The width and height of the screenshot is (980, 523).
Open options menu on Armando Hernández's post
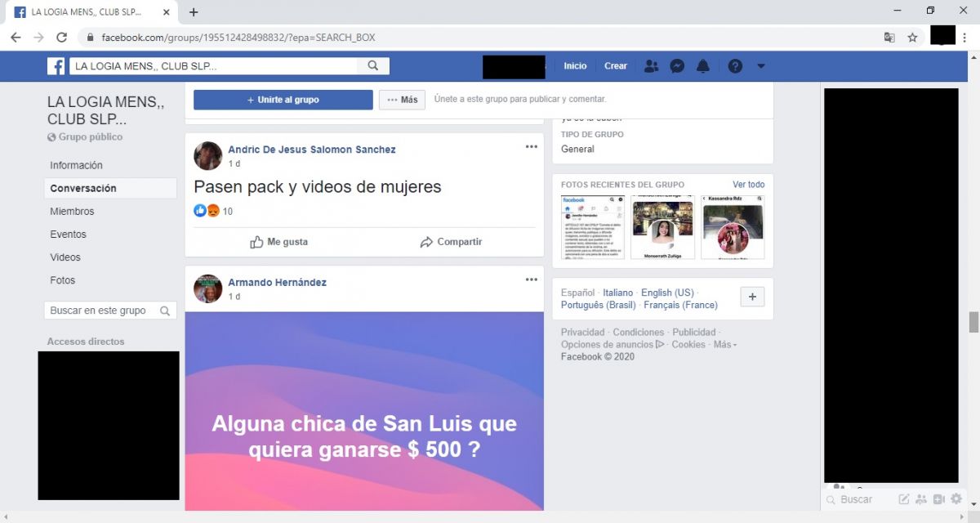tap(532, 279)
